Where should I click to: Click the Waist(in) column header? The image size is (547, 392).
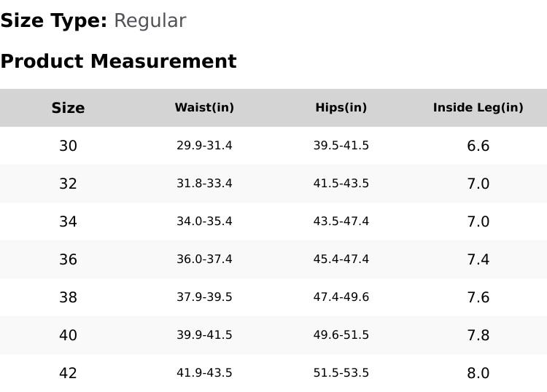point(204,108)
